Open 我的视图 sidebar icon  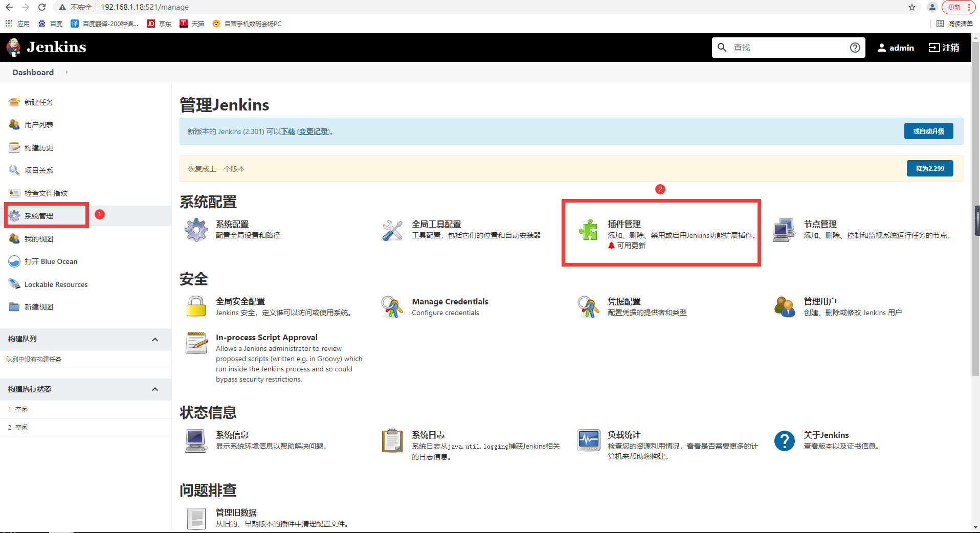click(14, 238)
